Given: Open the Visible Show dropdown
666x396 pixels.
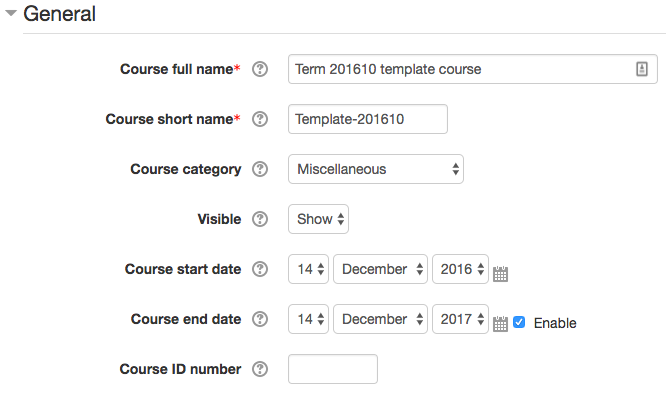Looking at the screenshot, I should 319,219.
